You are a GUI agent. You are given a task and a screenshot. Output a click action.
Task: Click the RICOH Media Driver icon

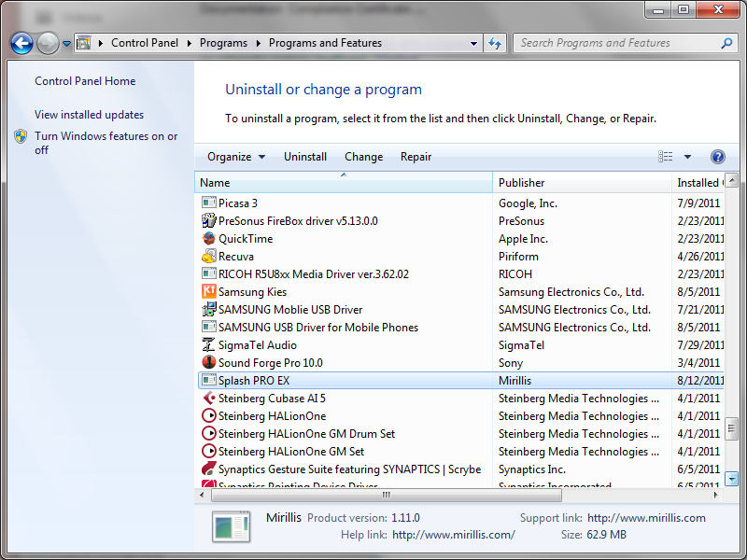point(208,273)
